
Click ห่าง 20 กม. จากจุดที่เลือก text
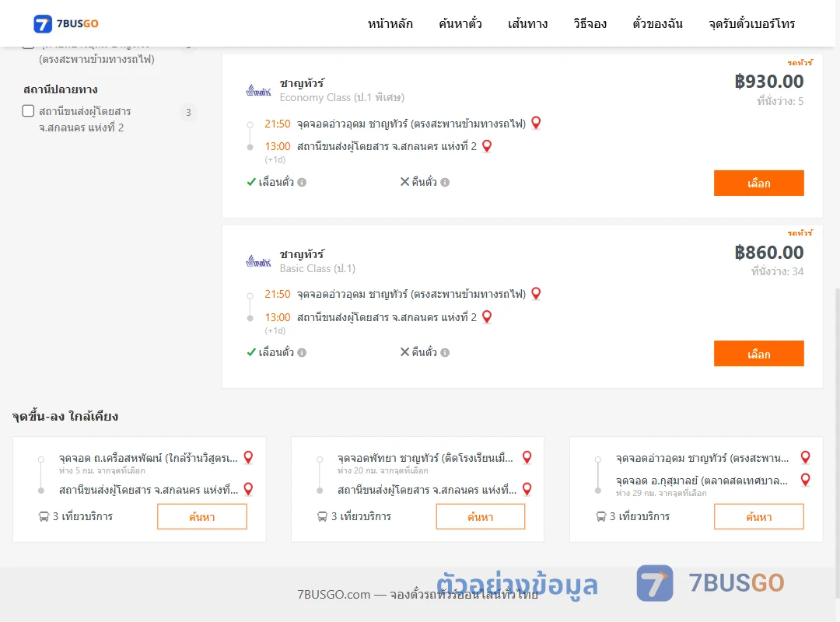coord(383,471)
